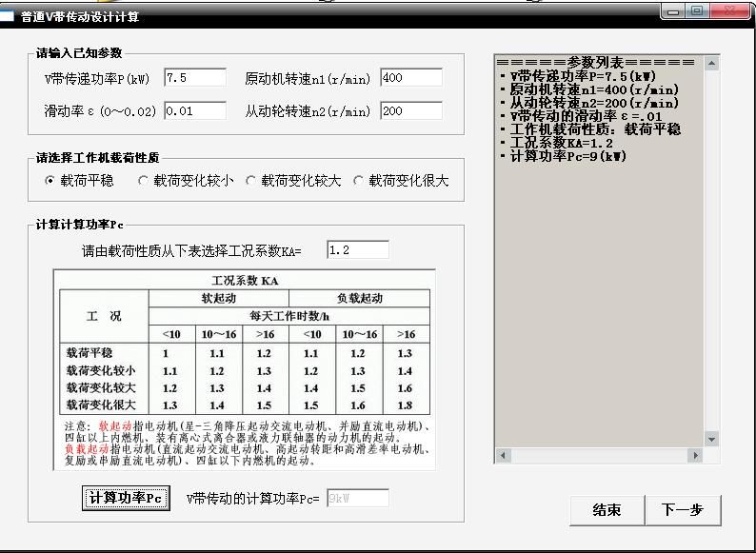Screen dimensions: 756x553
Task: Click the 请由载荷性质从下表选择工况系数KA= label
Action: [x=191, y=250]
